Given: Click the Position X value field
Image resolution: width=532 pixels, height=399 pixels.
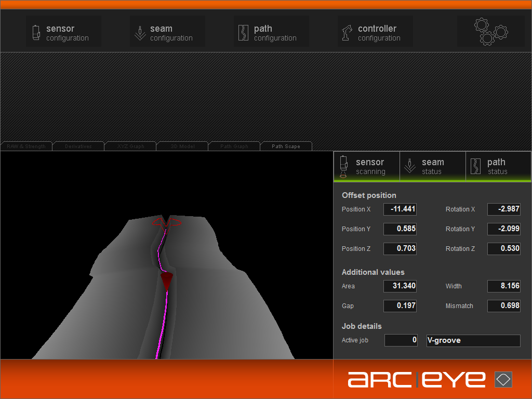Looking at the screenshot, I should pyautogui.click(x=400, y=209).
